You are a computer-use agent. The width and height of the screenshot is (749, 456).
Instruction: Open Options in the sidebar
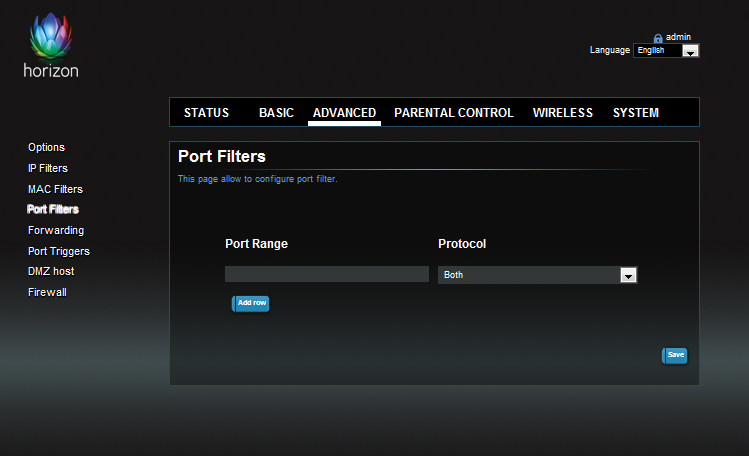click(x=46, y=147)
